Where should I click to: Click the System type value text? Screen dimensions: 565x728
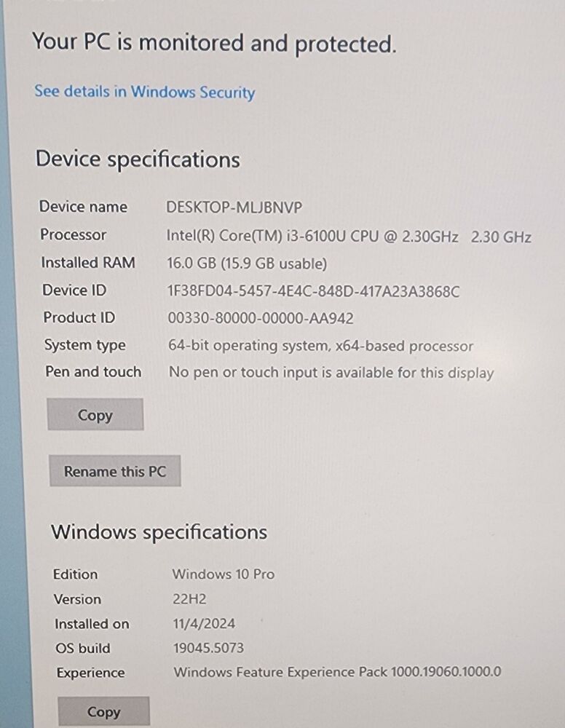point(321,346)
